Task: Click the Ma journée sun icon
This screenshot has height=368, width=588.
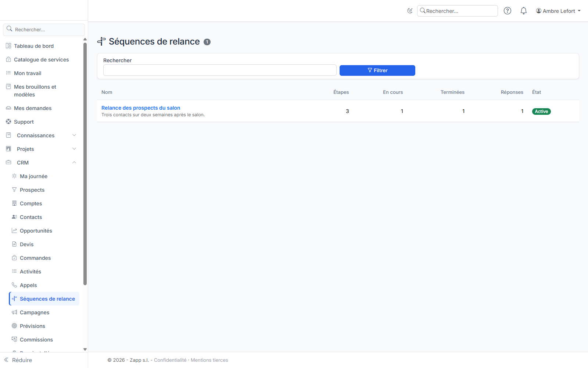Action: (x=14, y=176)
